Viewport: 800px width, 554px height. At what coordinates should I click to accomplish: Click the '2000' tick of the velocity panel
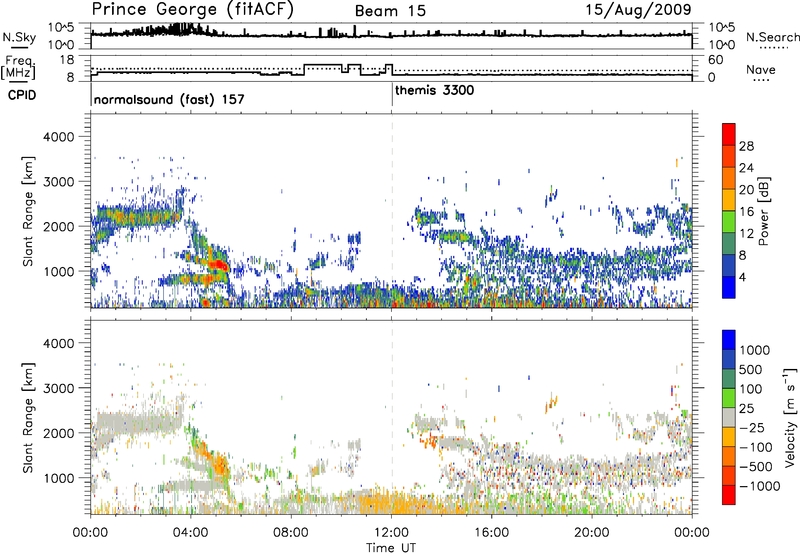pyautogui.click(x=59, y=433)
